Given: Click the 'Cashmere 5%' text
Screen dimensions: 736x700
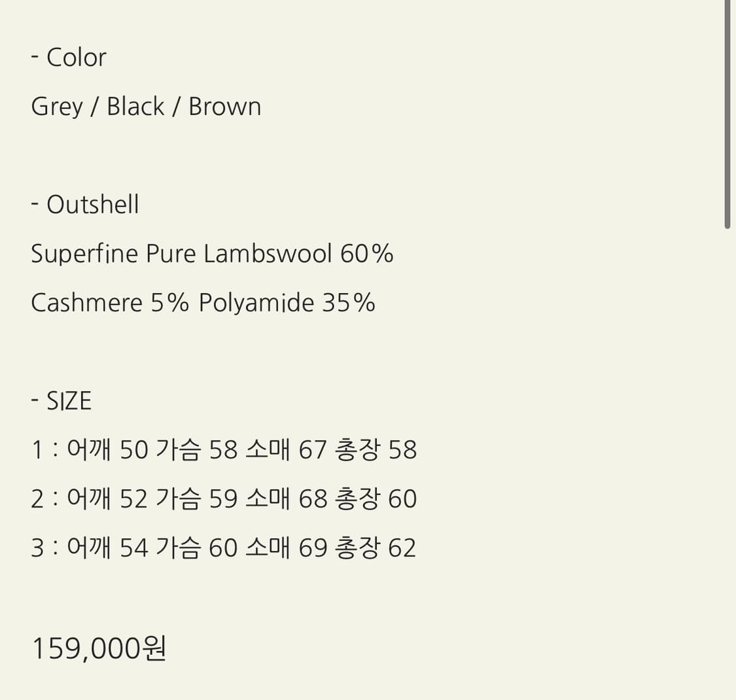Looking at the screenshot, I should pyautogui.click(x=109, y=302).
